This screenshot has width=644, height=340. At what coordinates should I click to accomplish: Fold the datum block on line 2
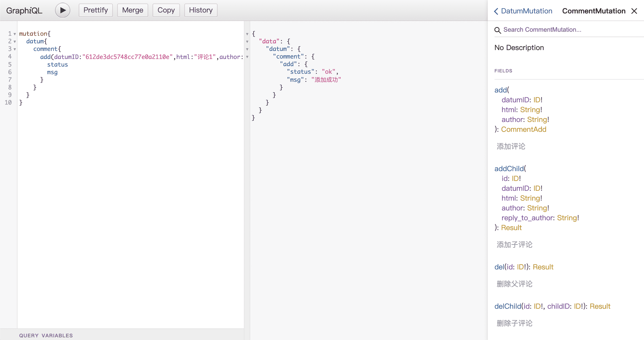[x=15, y=42]
